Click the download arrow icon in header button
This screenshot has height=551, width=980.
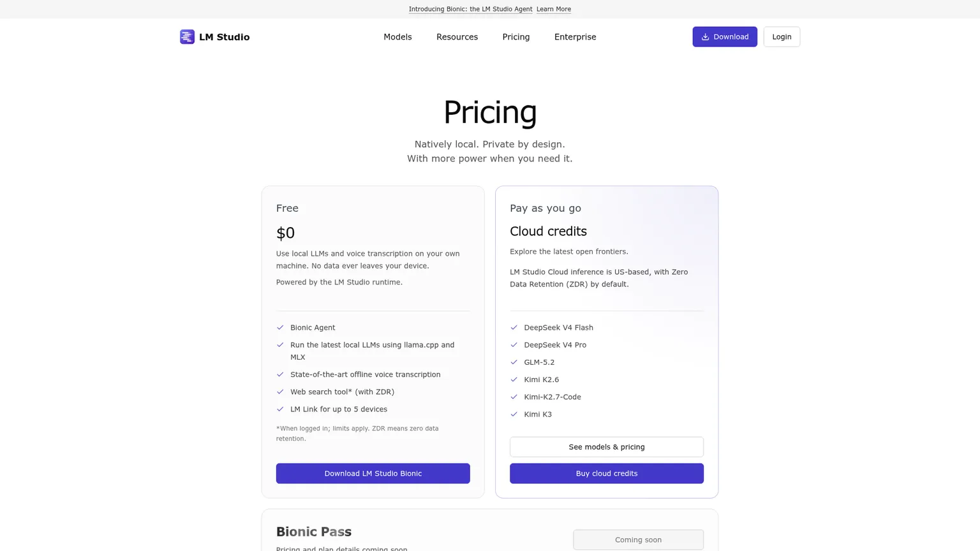705,37
